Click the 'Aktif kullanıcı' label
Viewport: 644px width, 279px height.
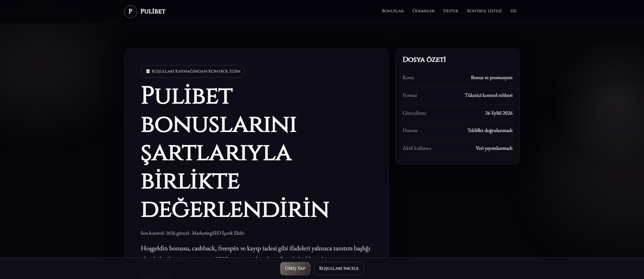[417, 148]
